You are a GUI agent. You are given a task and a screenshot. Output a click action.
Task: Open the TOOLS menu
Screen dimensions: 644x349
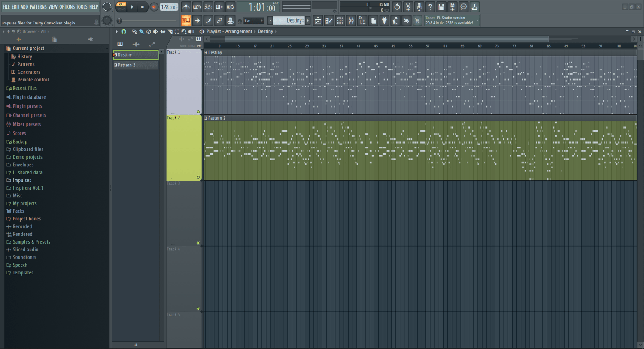pyautogui.click(x=82, y=7)
